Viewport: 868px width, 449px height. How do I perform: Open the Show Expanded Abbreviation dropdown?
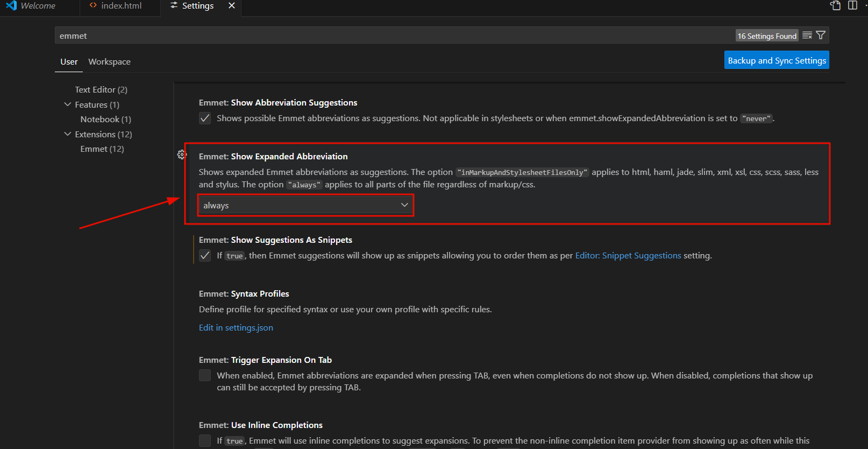click(x=305, y=205)
